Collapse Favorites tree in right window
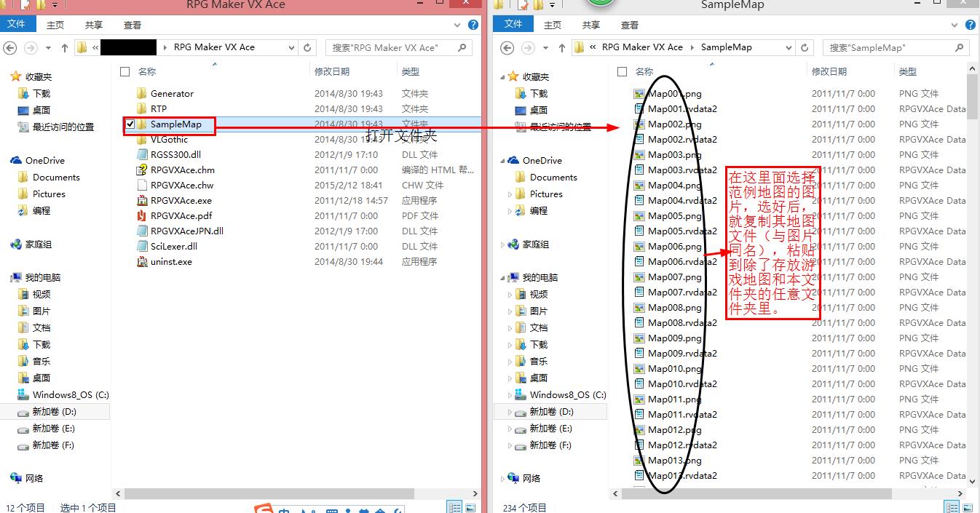This screenshot has height=513, width=980. coord(502,76)
